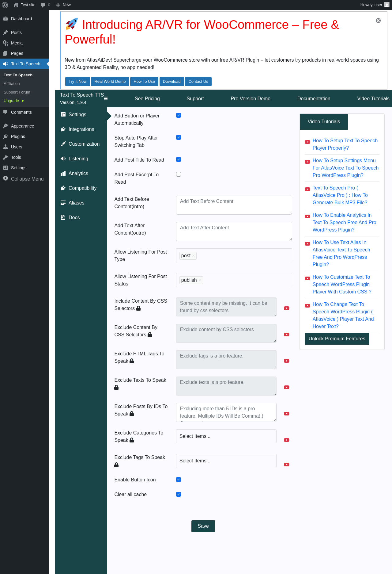Open video help icon for Exclude Texts To Speak
392x574 pixels.
pyautogui.click(x=287, y=387)
